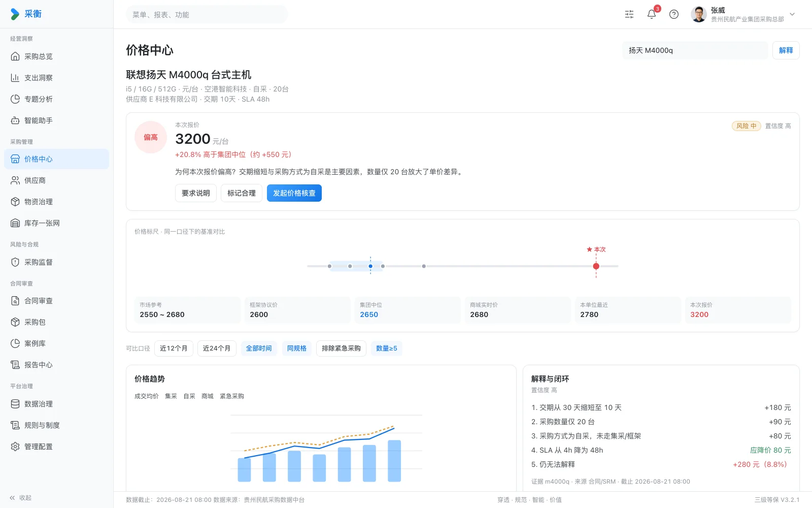
Task: Toggle the 全部时间 filter chip
Action: coord(259,348)
